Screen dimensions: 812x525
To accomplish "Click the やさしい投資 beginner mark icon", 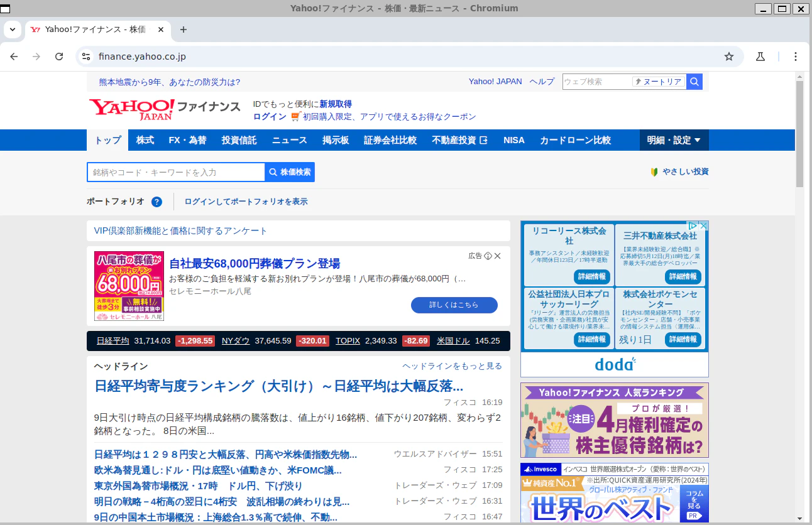I will click(x=654, y=171).
